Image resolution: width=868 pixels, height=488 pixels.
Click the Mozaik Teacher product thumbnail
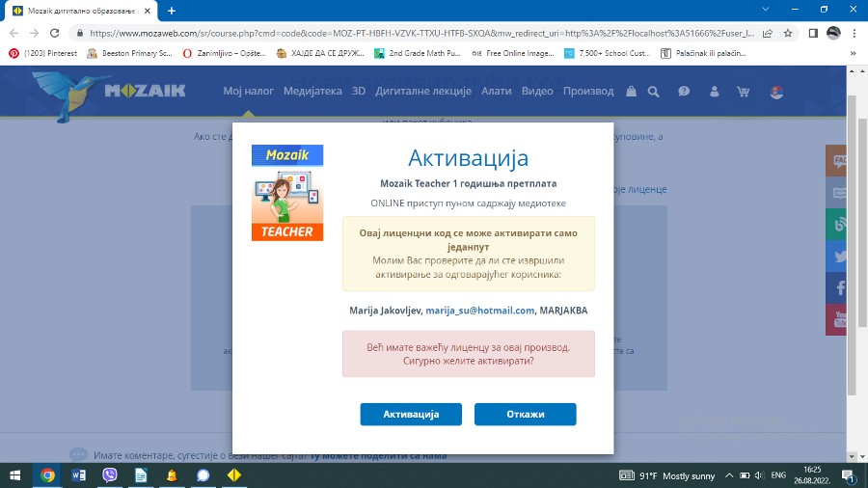(x=287, y=193)
